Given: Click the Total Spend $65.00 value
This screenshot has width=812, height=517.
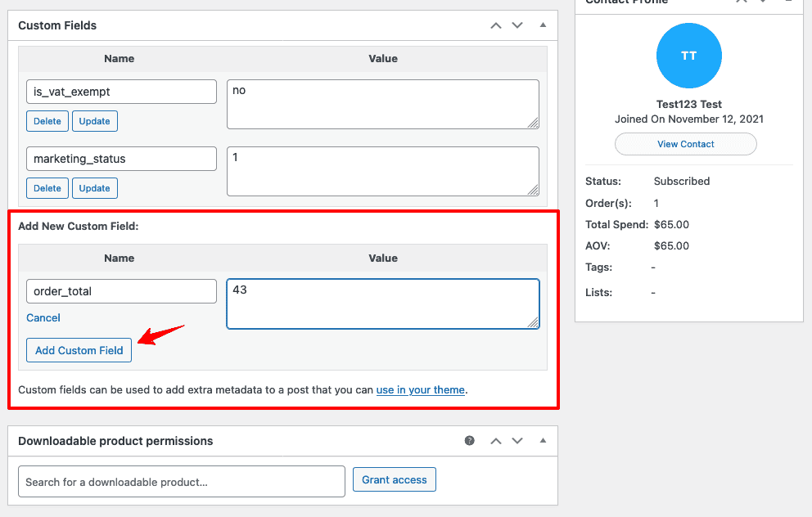Looking at the screenshot, I should pyautogui.click(x=671, y=225).
